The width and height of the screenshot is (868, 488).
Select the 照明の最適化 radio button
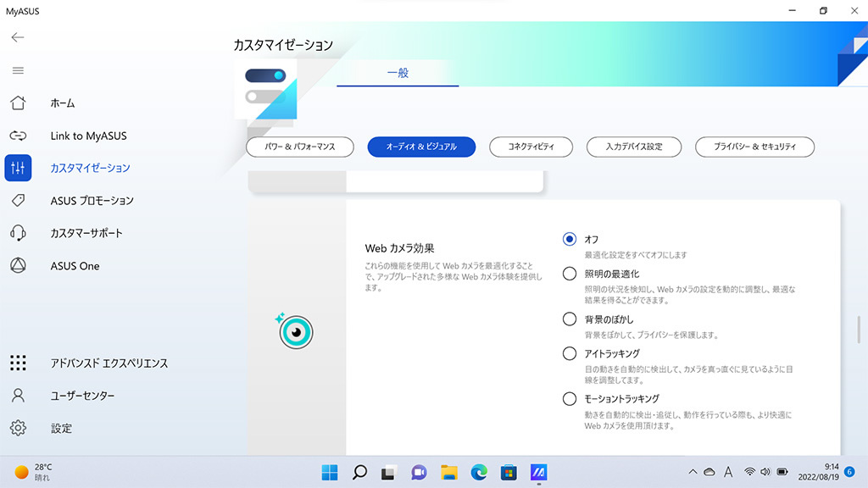tap(570, 274)
